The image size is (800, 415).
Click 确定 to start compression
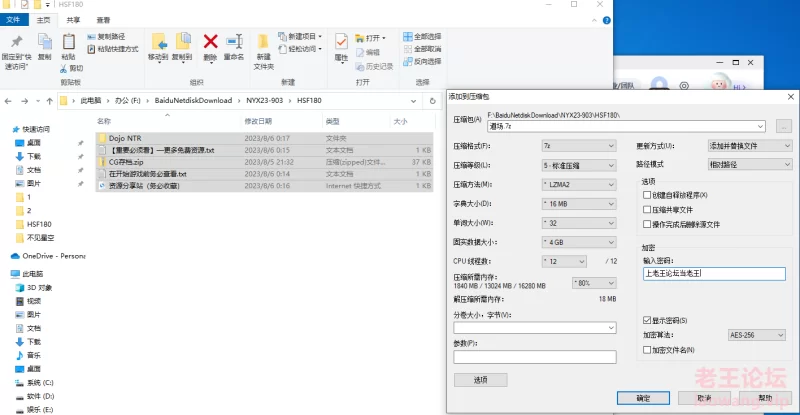click(643, 398)
